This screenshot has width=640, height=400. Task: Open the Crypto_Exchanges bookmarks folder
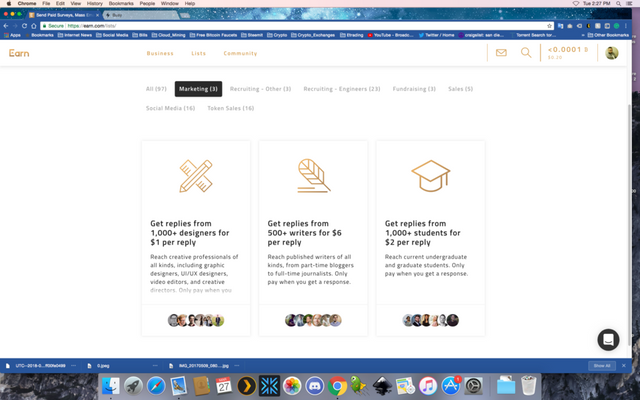[x=313, y=35]
